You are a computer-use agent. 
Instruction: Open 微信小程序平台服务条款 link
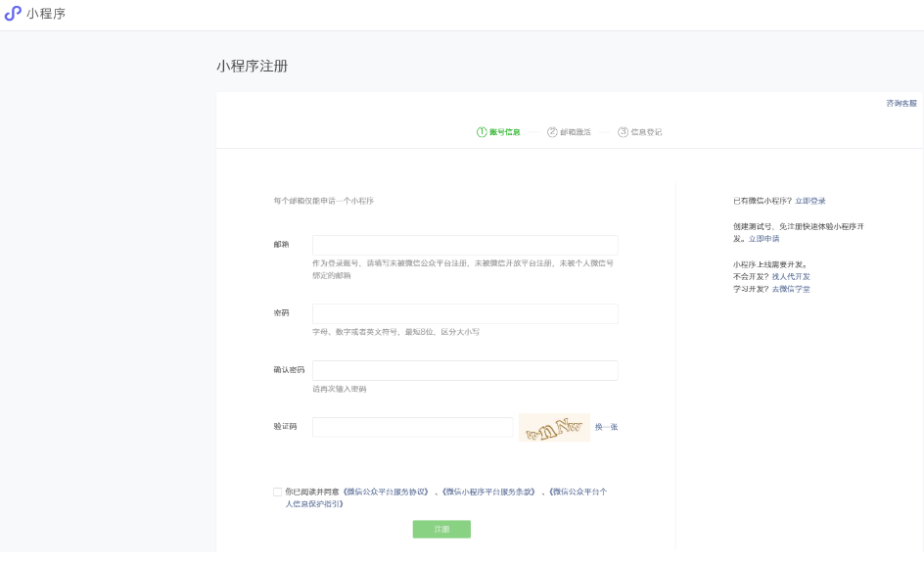pos(488,492)
